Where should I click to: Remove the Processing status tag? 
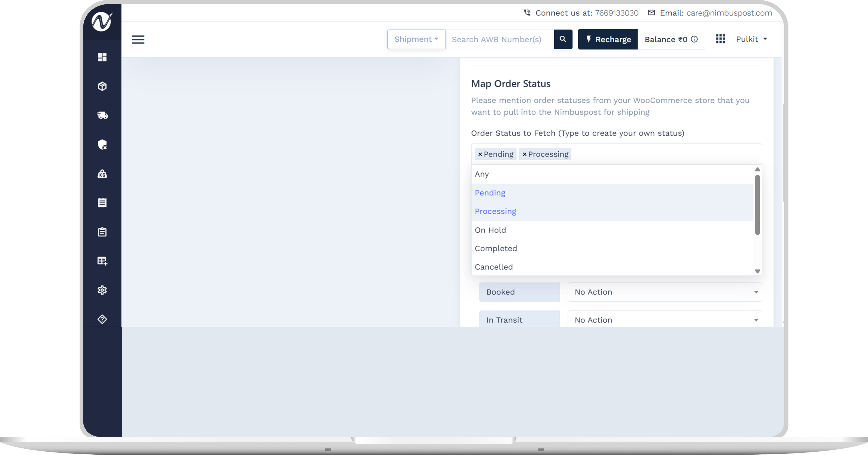[x=524, y=154]
